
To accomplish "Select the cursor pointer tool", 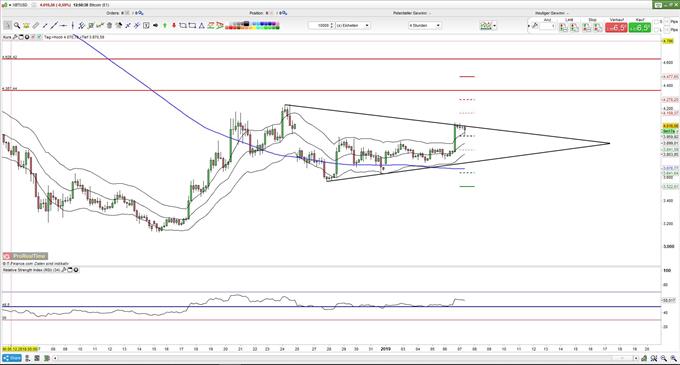I will pyautogui.click(x=7, y=25).
